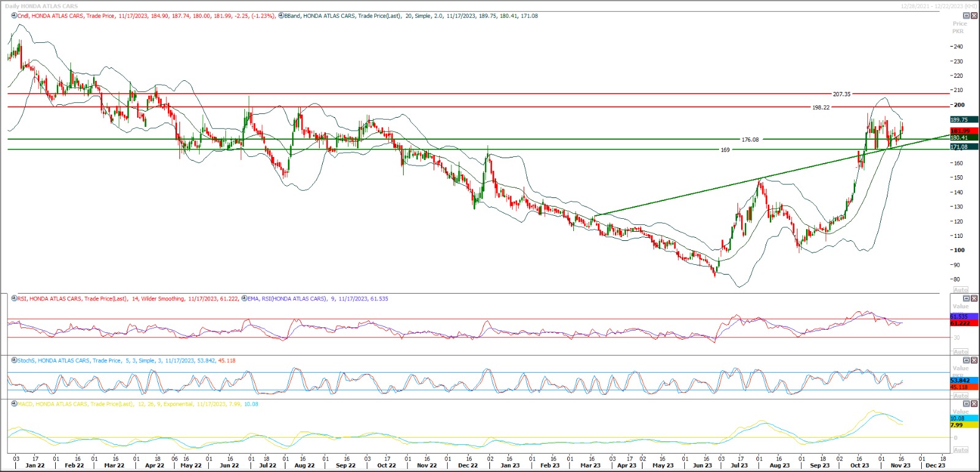
Task: Select the 176.08 support line label
Action: 750,140
